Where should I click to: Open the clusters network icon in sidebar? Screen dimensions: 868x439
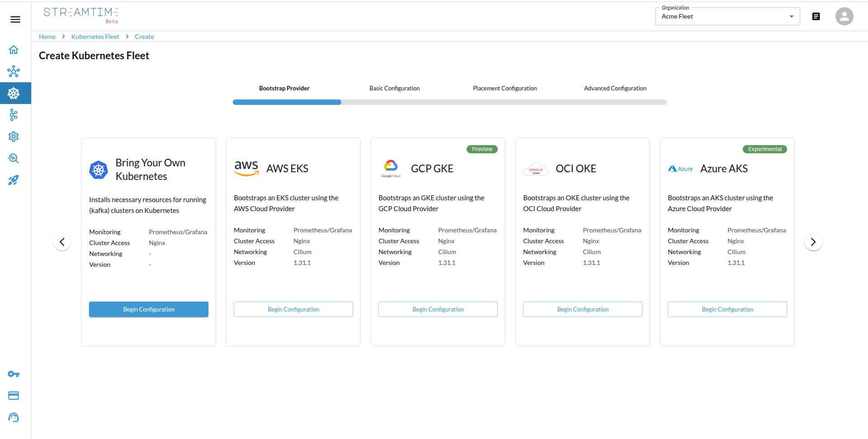click(x=14, y=71)
